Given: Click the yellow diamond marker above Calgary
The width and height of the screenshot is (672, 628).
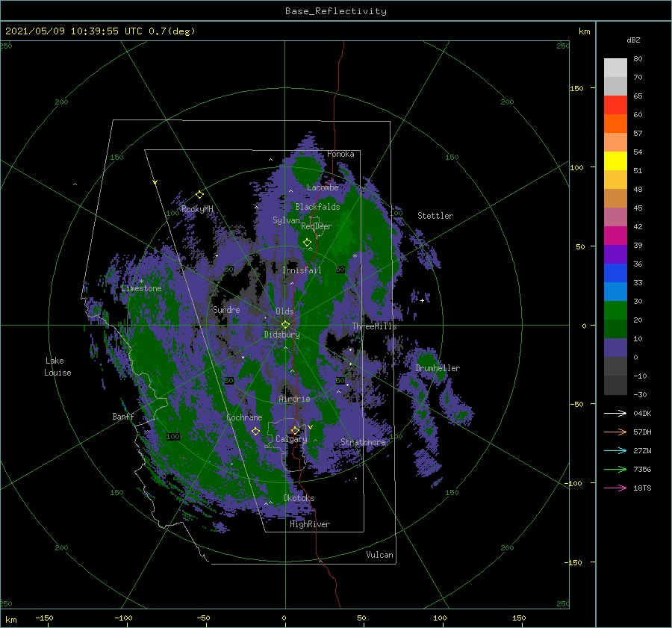Looking at the screenshot, I should point(295,430).
